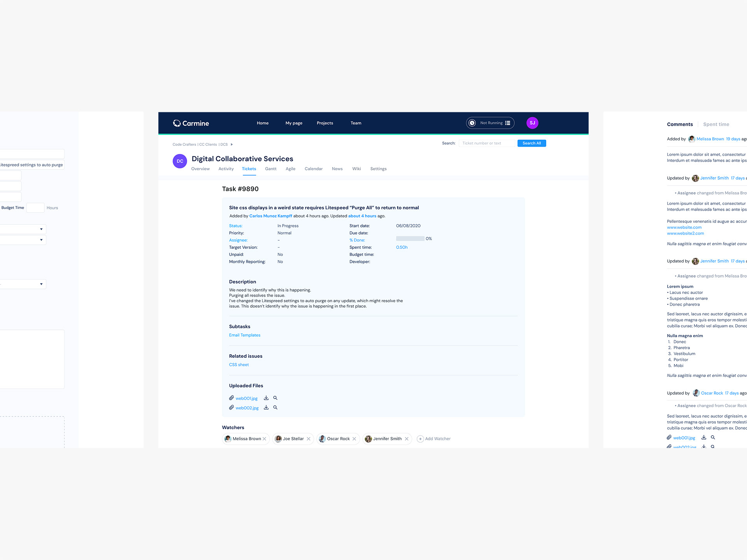The width and height of the screenshot is (747, 560).
Task: Click Jennifer Smith's avatar in Watchers
Action: (x=368, y=439)
